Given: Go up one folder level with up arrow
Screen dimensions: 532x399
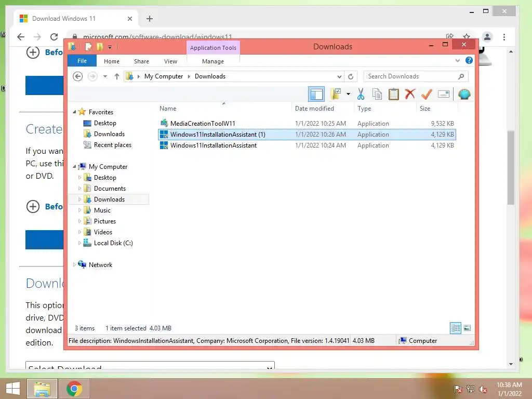Looking at the screenshot, I should pos(117,76).
